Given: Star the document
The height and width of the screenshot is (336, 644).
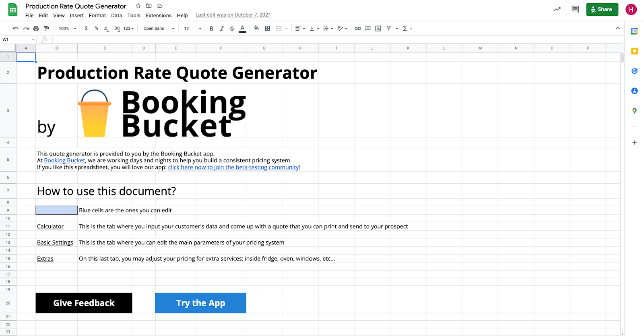Looking at the screenshot, I should coord(138,6).
